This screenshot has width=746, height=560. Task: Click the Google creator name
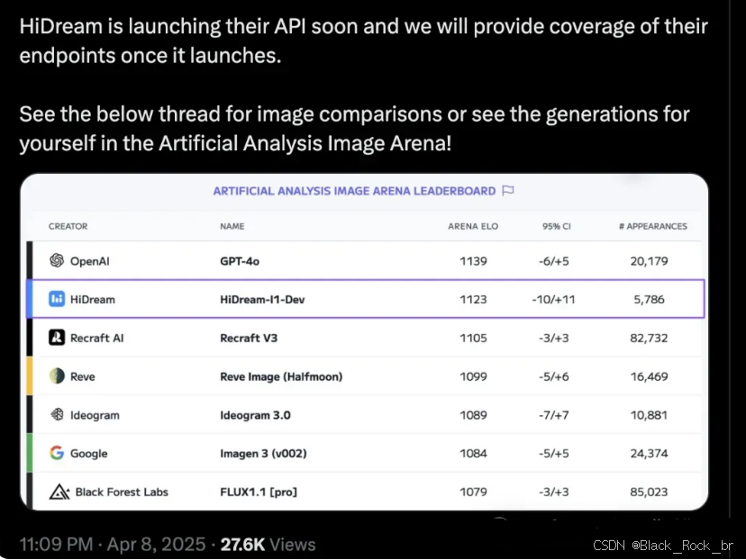point(88,454)
